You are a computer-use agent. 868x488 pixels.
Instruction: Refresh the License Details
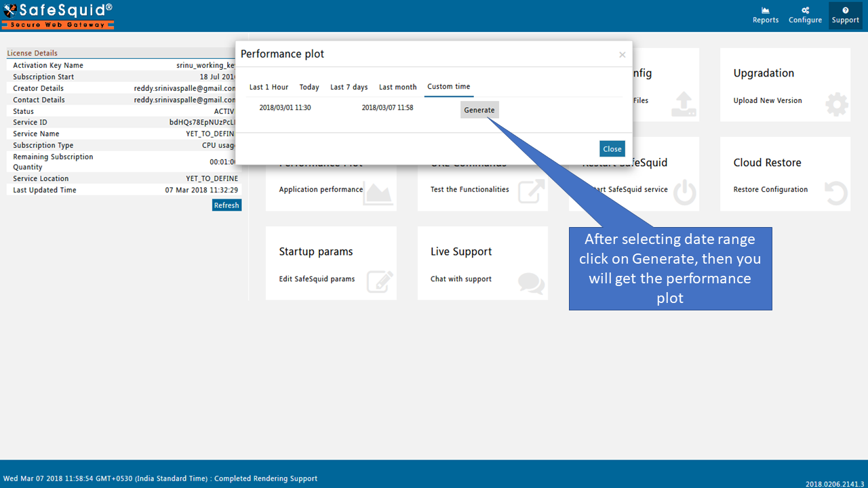coord(226,205)
